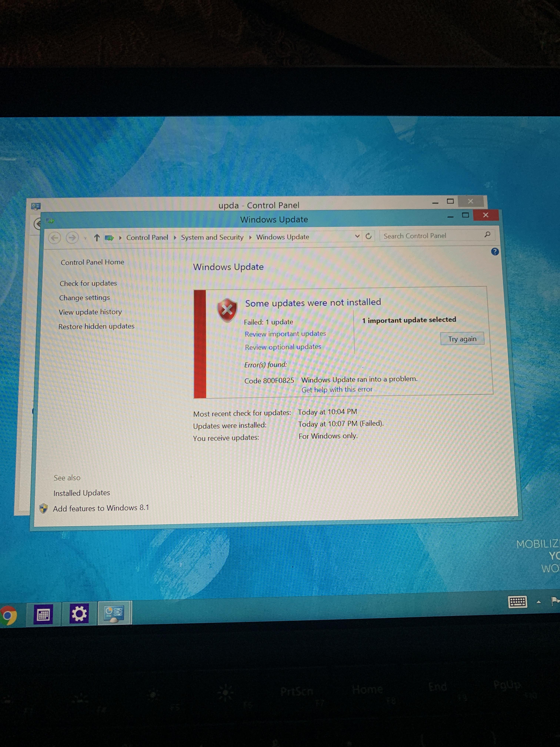Show hidden tray icons arrow
The image size is (560, 747).
point(539,602)
